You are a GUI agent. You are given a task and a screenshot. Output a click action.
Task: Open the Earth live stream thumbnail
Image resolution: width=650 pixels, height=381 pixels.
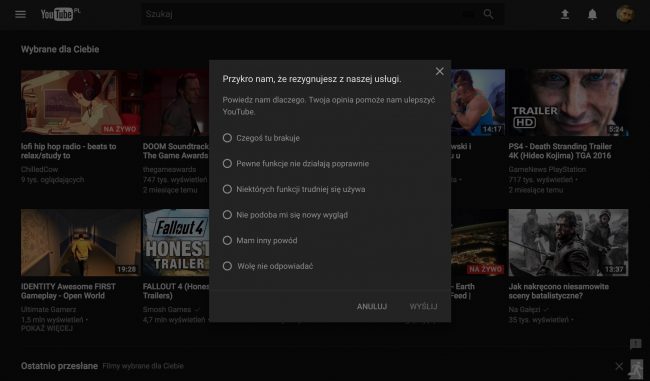pos(478,243)
